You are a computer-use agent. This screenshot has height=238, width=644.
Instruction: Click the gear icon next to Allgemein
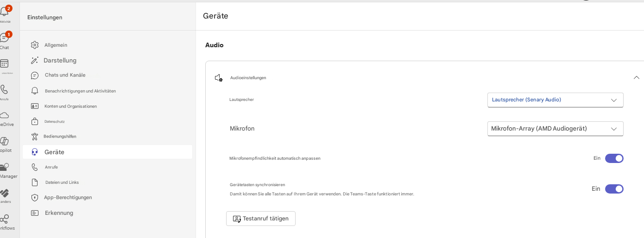click(x=35, y=45)
